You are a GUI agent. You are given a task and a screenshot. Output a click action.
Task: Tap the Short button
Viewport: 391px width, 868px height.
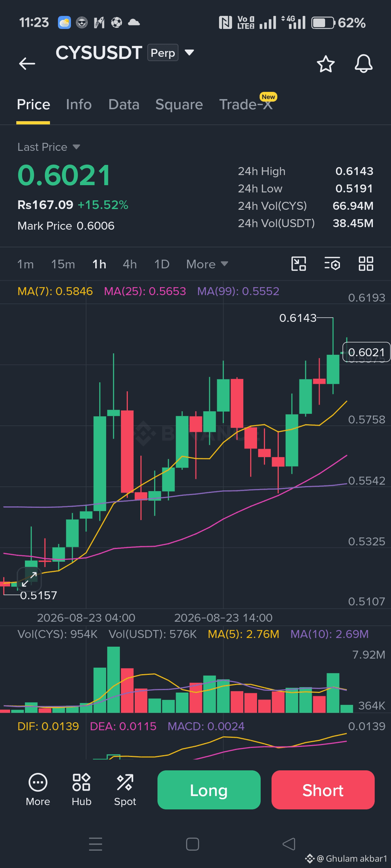(323, 790)
